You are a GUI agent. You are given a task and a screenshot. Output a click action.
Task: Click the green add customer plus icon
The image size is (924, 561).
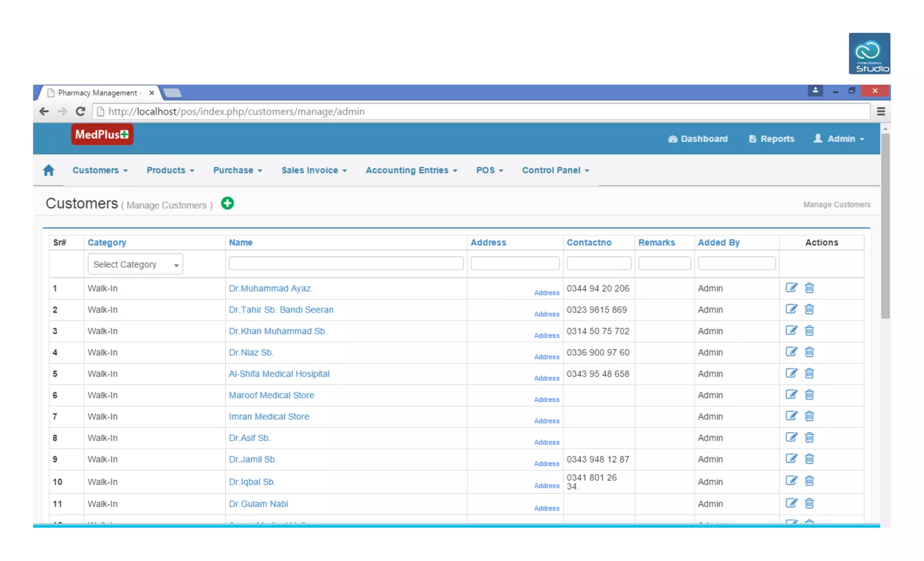click(227, 204)
